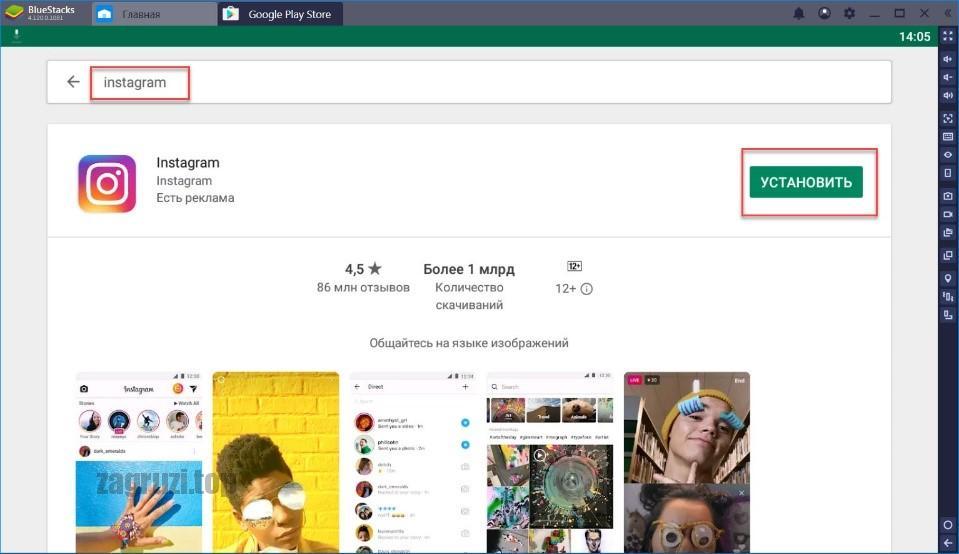Decrease volume using the side toolbar
The height and width of the screenshot is (554, 959).
947,77
